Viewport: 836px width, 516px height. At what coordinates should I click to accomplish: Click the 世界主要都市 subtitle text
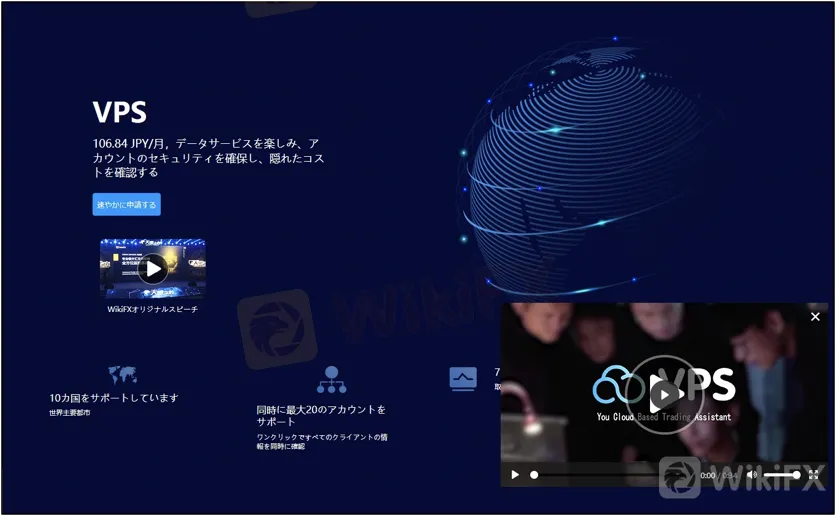70,413
